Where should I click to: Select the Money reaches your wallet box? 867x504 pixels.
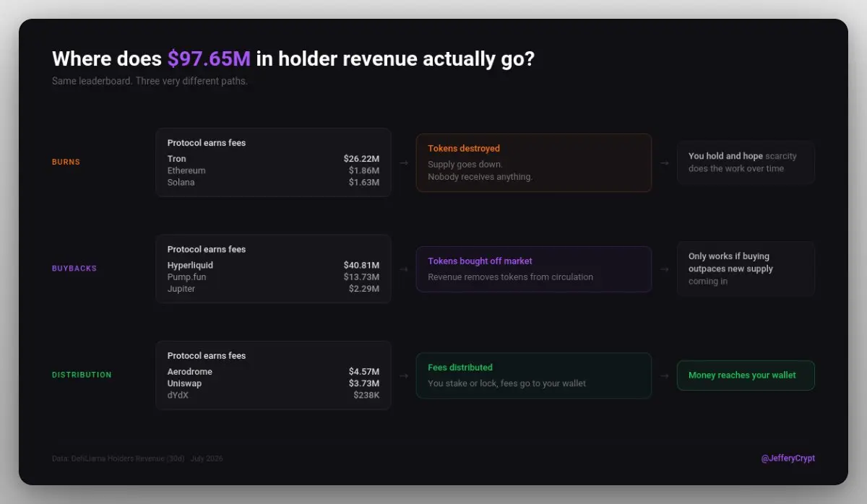pos(746,375)
